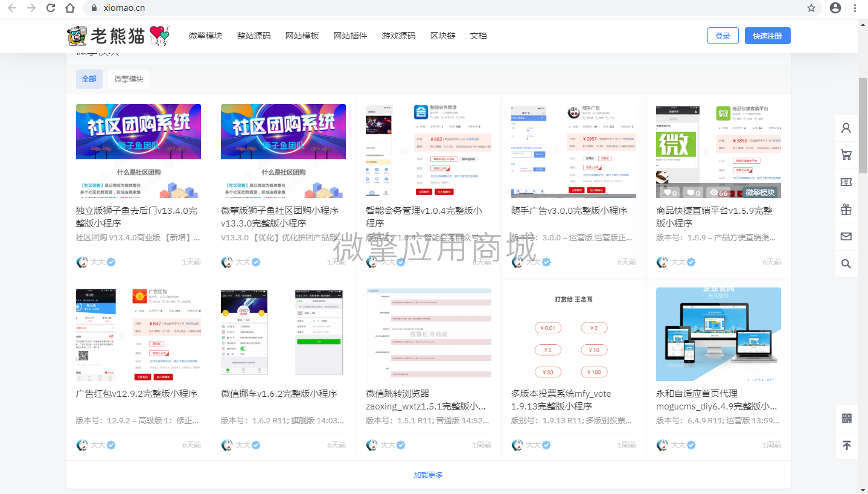Open the gift box sidebar icon

tap(846, 210)
